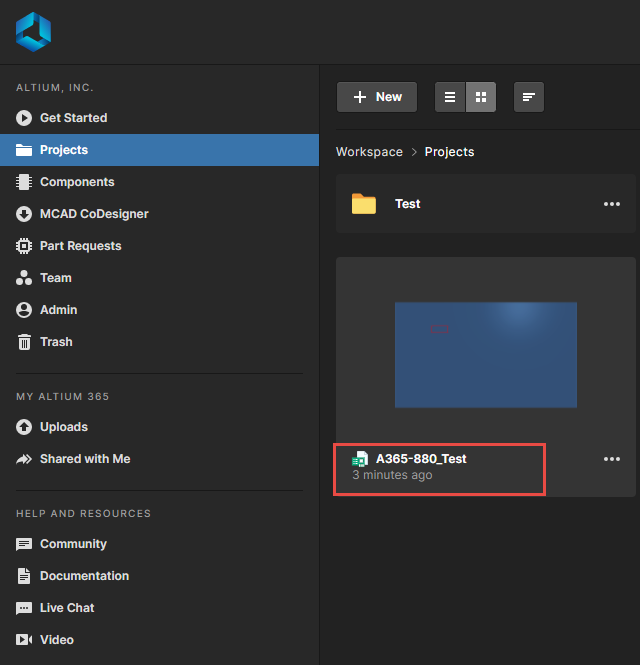Click Projects in the breadcrumb
Viewport: 640px width, 665px height.
click(x=450, y=152)
